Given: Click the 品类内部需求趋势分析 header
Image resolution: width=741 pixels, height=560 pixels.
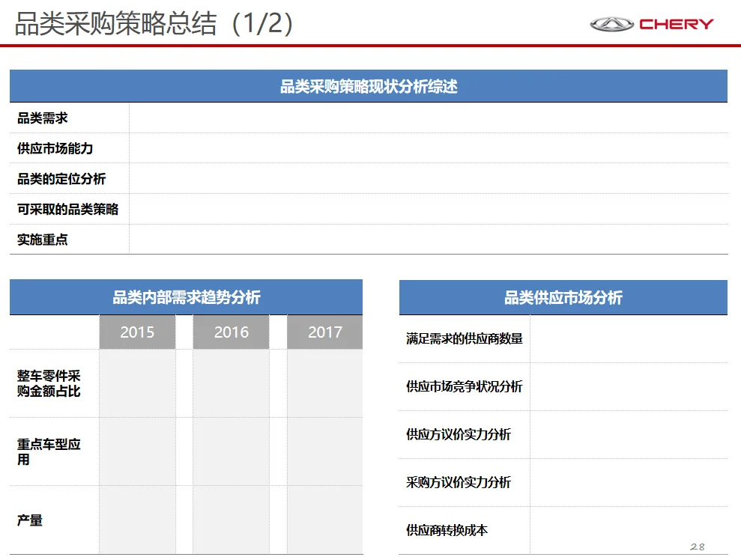Looking at the screenshot, I should 186,296.
